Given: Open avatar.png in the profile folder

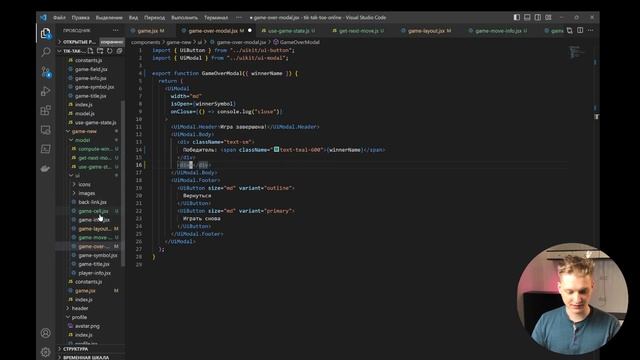Looking at the screenshot, I should click(x=87, y=326).
